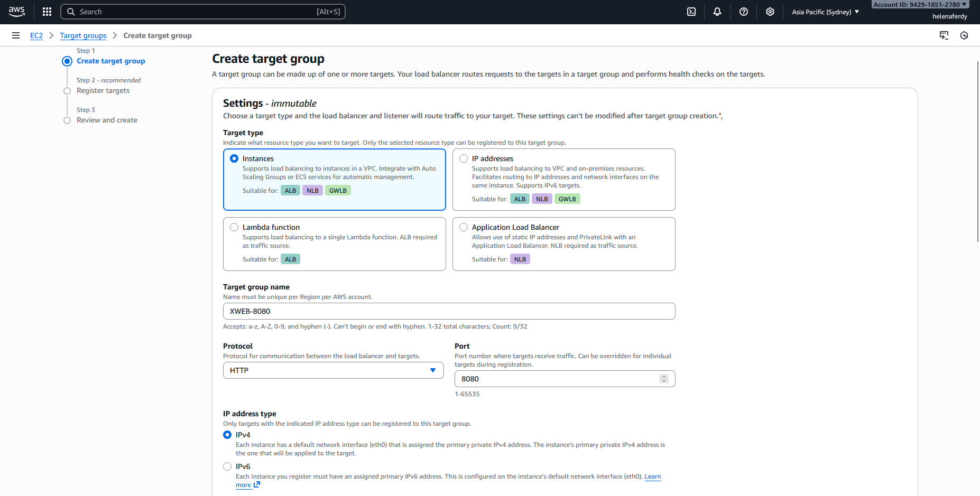This screenshot has width=980, height=496.
Task: Go to Target groups breadcrumb
Action: click(83, 35)
